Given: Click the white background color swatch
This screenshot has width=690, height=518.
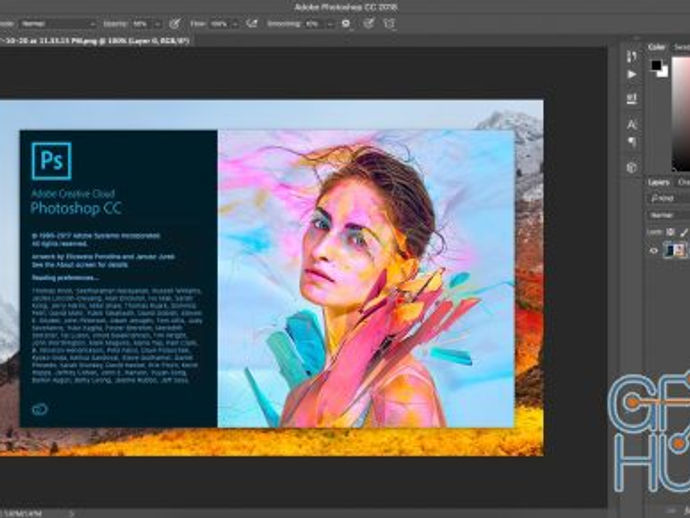Looking at the screenshot, I should (663, 72).
